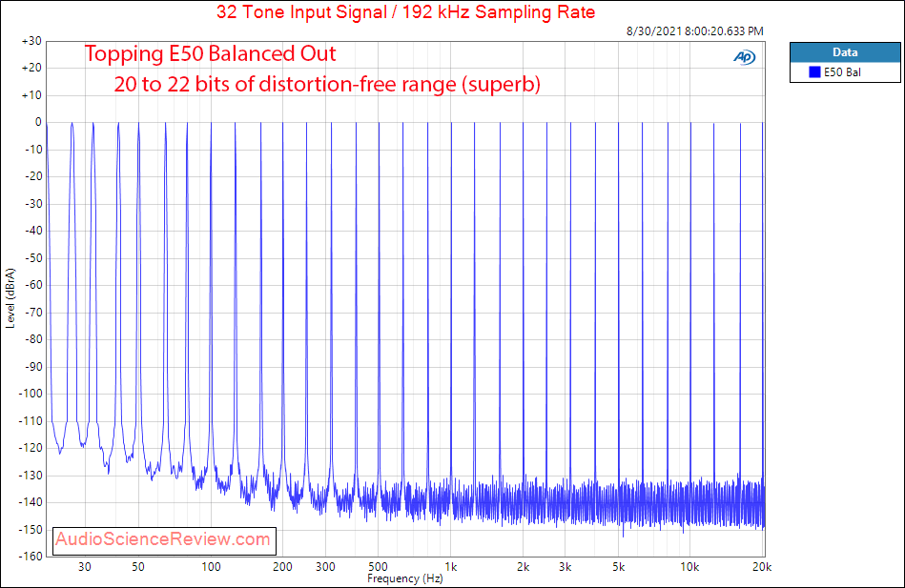The height and width of the screenshot is (588, 905).
Task: Click the "-150" y-axis tick label
Action: tap(30, 529)
